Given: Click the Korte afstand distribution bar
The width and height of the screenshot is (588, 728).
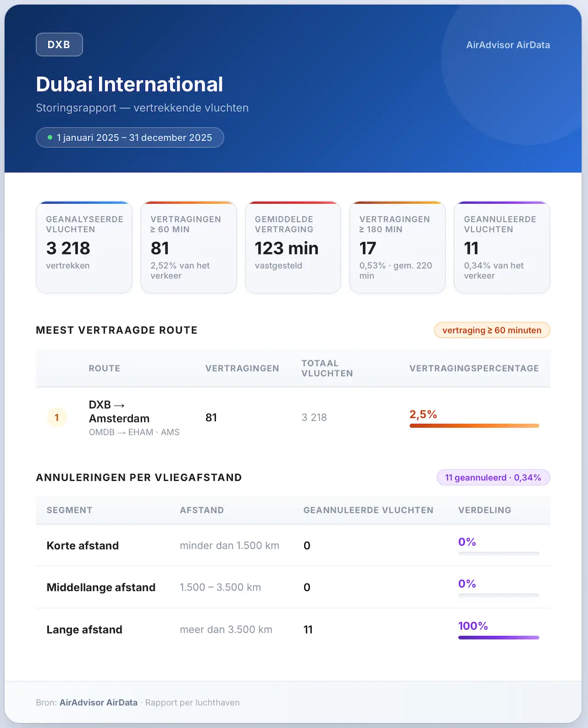Looking at the screenshot, I should coord(498,553).
